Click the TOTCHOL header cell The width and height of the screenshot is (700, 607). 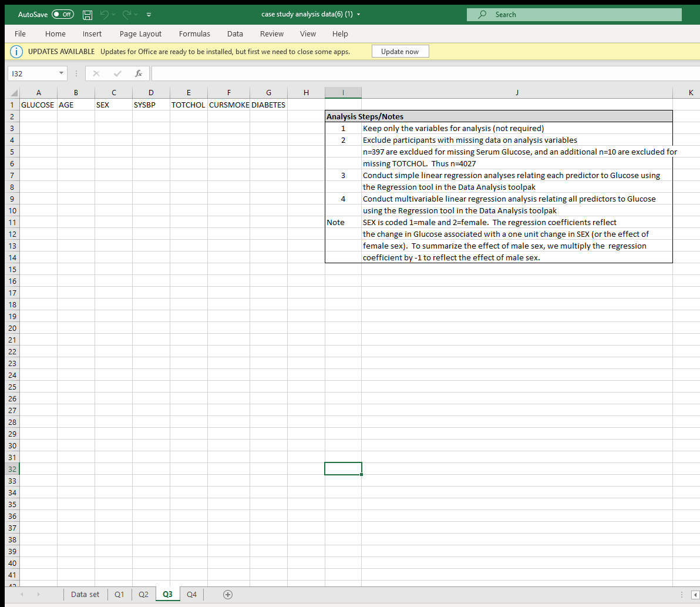point(189,105)
